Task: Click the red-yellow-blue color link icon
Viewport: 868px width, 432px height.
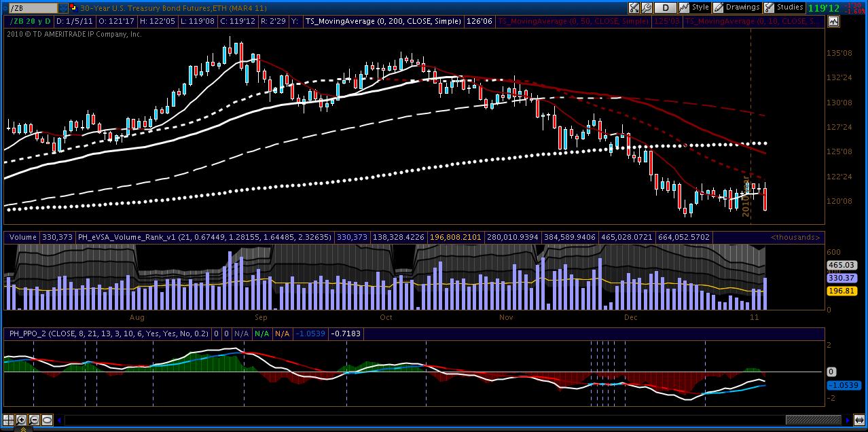Action: (x=73, y=7)
